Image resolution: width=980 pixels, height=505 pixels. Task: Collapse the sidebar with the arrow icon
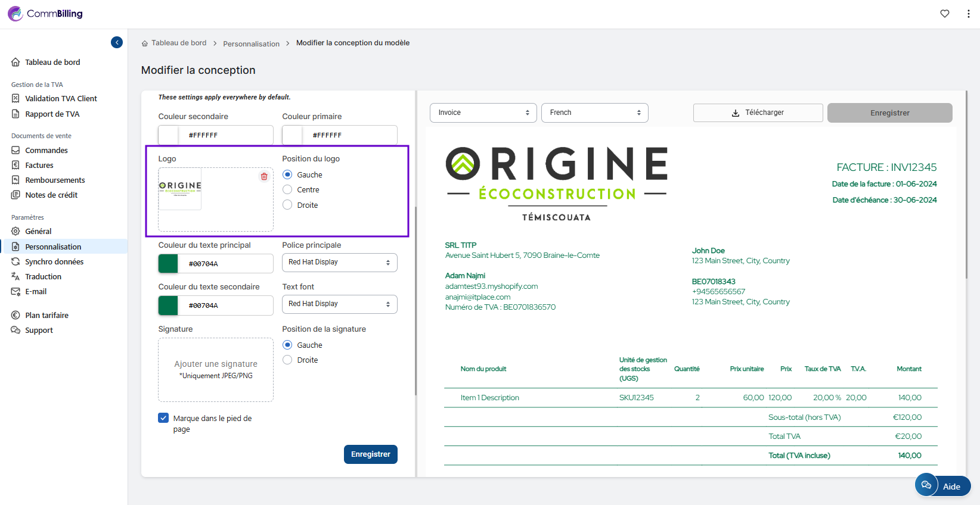pyautogui.click(x=117, y=42)
